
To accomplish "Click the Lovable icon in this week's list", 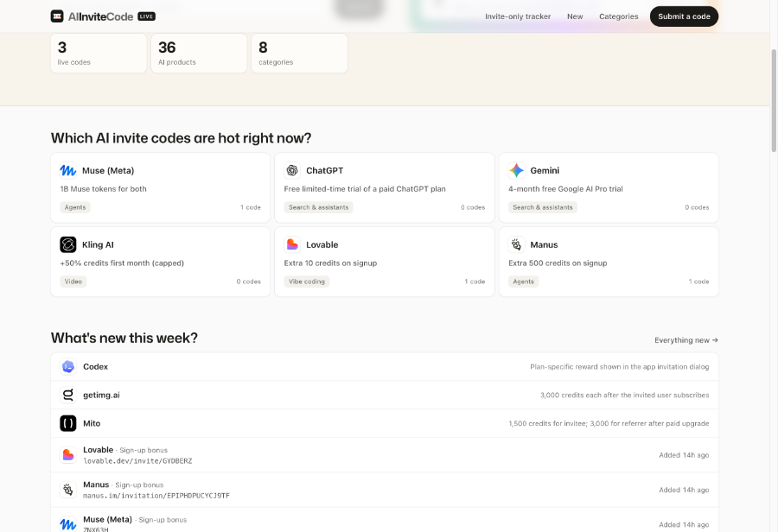I will pos(68,455).
